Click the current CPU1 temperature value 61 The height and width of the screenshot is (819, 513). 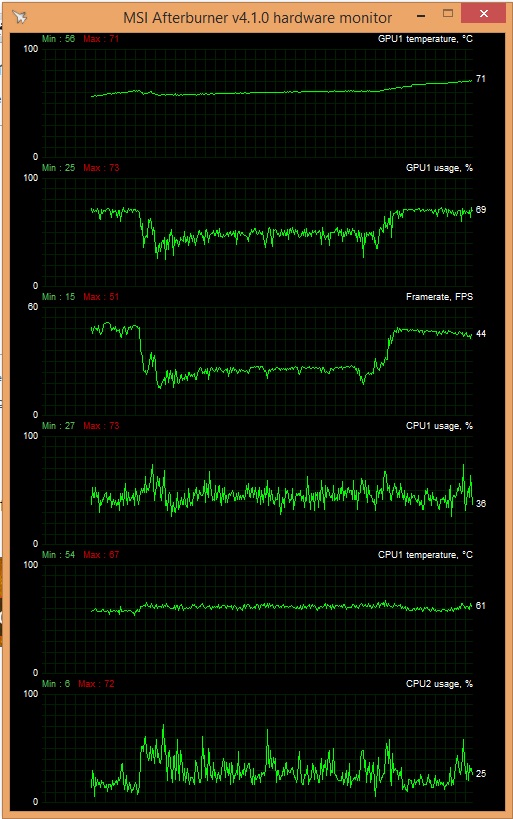pyautogui.click(x=481, y=606)
